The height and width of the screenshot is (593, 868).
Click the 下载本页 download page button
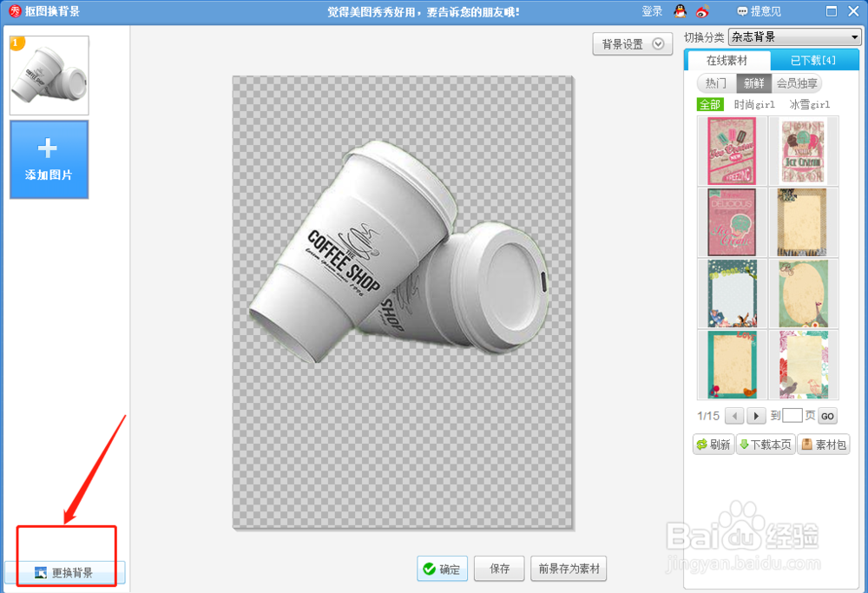[766, 444]
